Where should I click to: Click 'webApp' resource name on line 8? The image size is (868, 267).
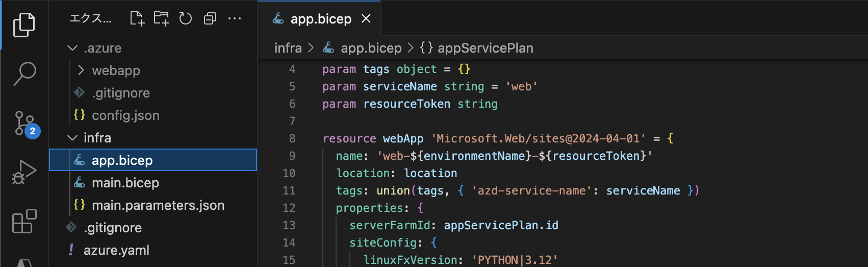point(403,138)
